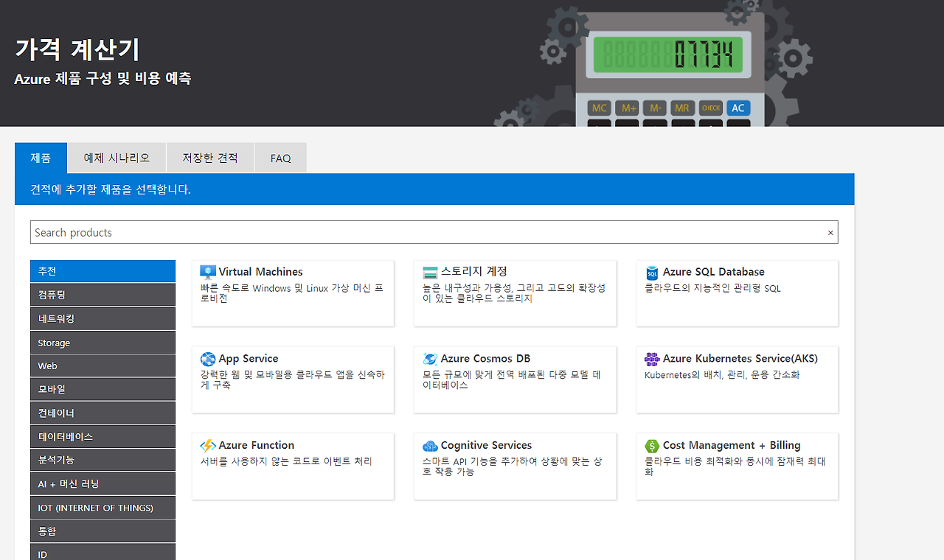Click the Cost Management + Billing icon

click(652, 446)
